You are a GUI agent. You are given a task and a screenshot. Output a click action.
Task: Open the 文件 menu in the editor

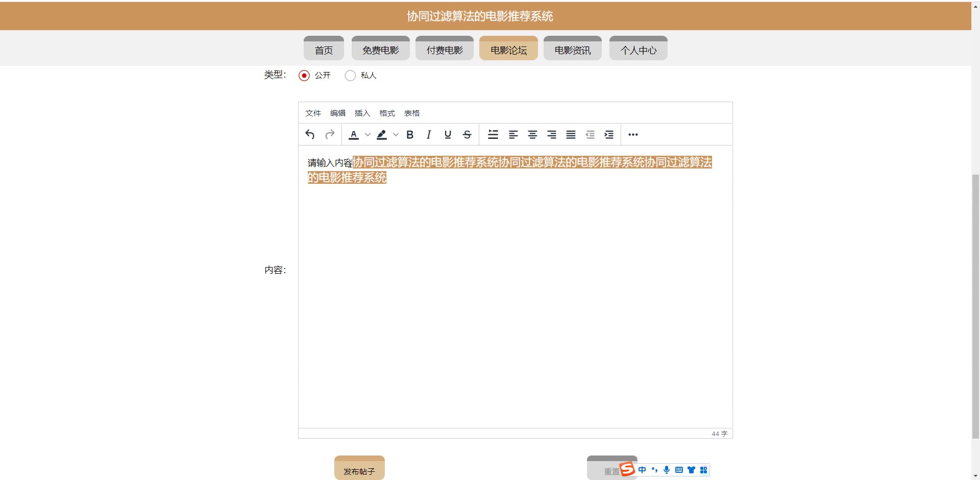(313, 113)
